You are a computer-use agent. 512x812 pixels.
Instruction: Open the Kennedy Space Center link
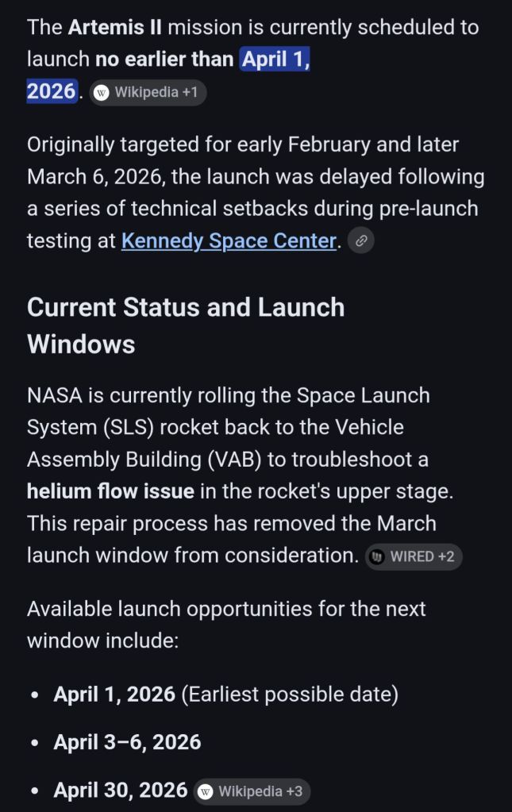pos(229,241)
